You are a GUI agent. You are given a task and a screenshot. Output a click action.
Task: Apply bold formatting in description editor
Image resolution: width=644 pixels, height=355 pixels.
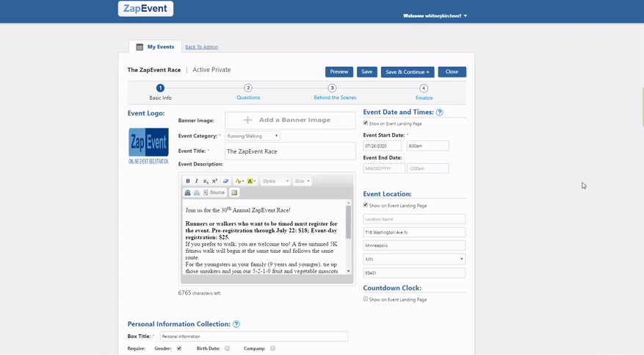188,182
